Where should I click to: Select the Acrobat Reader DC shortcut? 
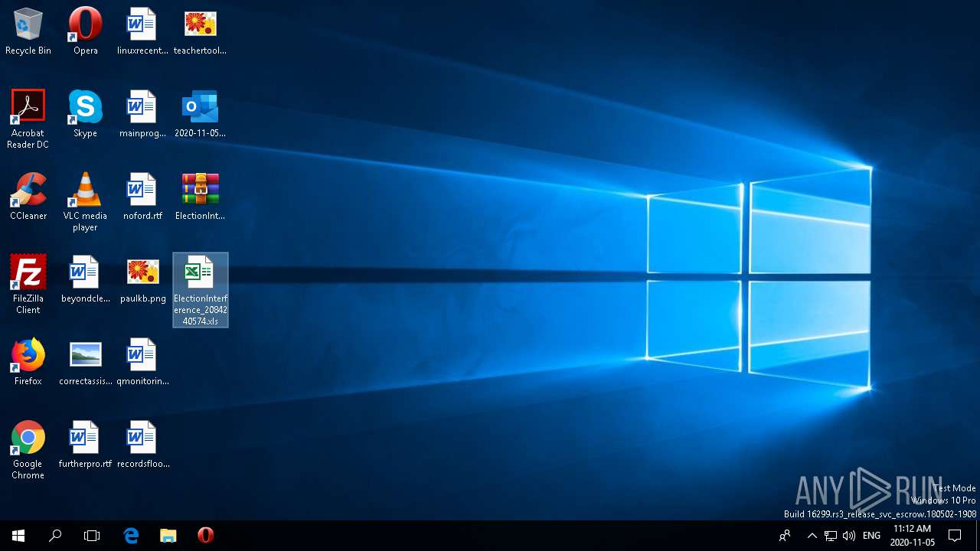[28, 119]
